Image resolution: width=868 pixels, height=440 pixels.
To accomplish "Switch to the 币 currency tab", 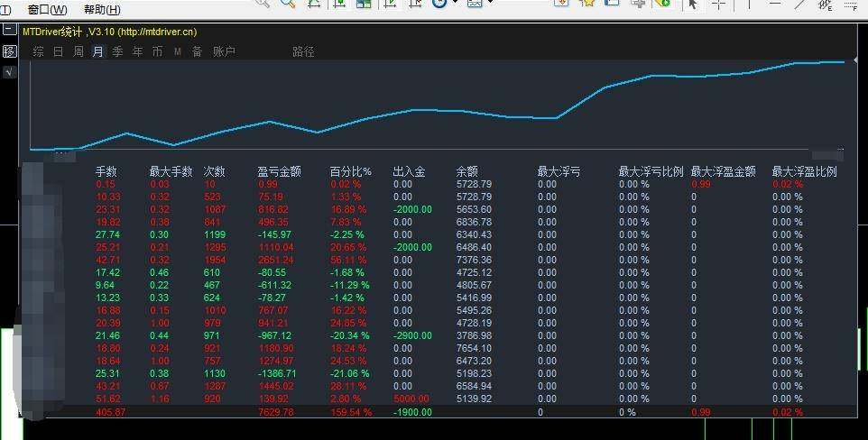I will [x=157, y=51].
